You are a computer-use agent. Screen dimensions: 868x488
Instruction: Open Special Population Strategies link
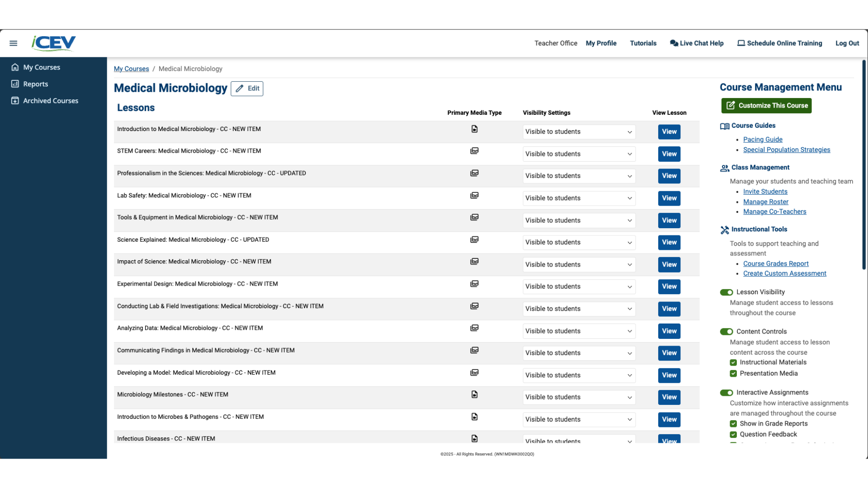click(x=787, y=150)
